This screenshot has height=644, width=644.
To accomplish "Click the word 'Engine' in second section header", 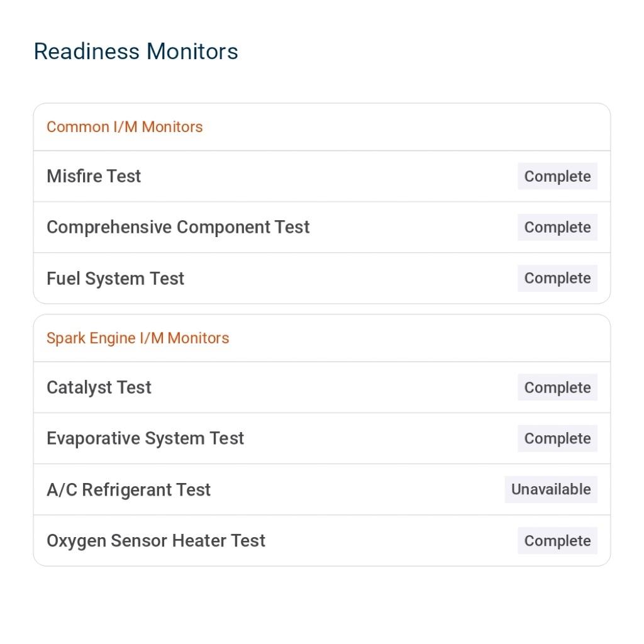I will [x=112, y=338].
